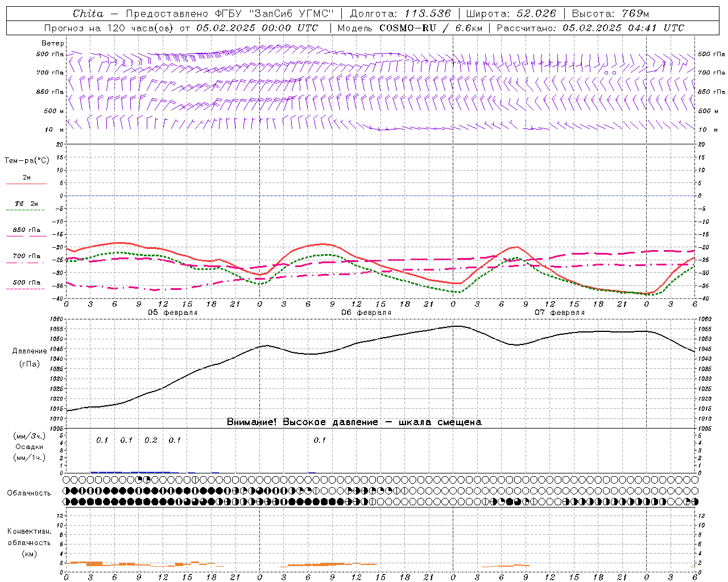Click the "Высота: 769м" elevation value
This screenshot has height=582, width=728.
(610, 14)
